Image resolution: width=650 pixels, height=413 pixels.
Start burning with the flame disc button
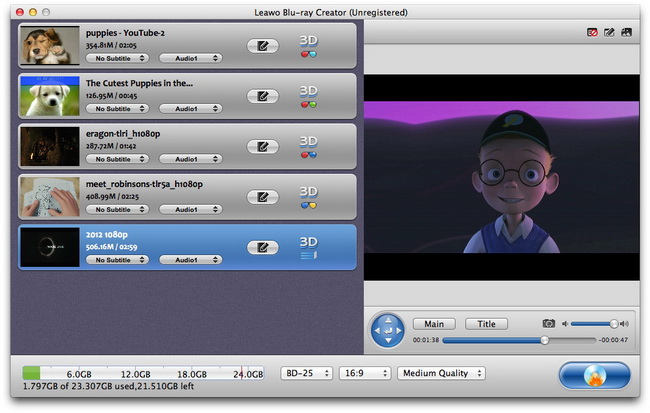(594, 376)
